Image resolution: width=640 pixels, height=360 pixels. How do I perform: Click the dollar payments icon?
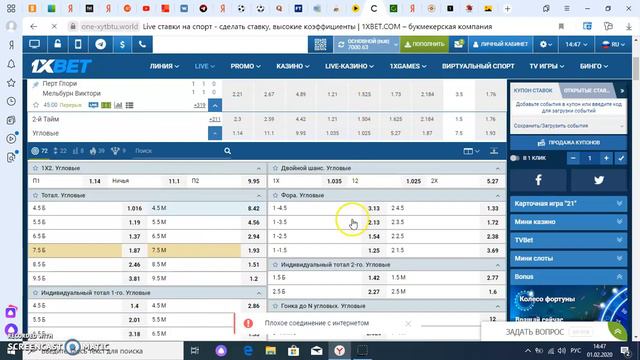click(x=122, y=44)
